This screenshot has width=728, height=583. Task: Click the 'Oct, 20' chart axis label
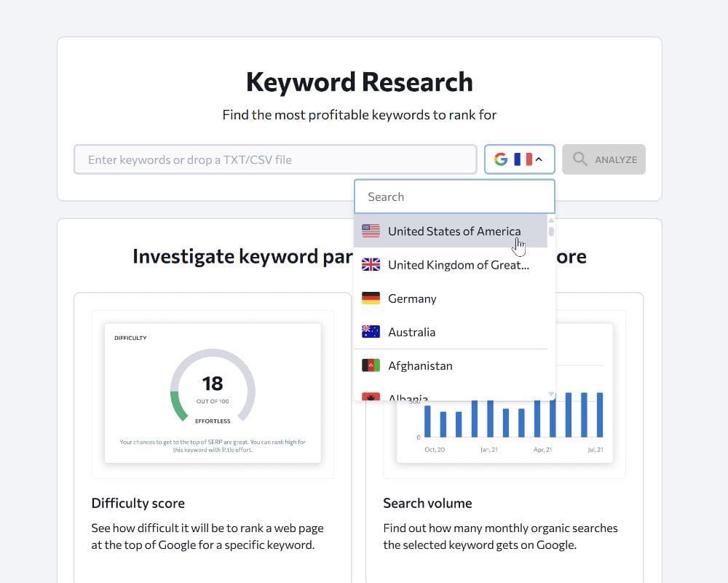coord(435,450)
